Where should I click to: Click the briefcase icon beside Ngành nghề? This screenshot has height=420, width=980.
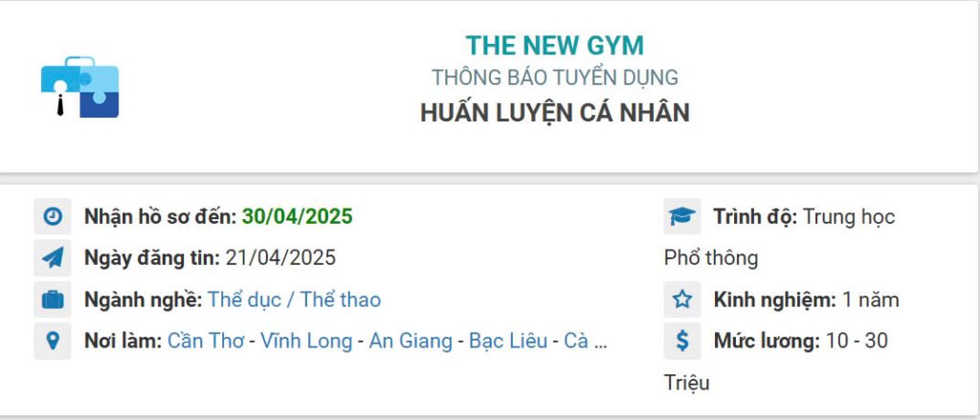coord(53,299)
